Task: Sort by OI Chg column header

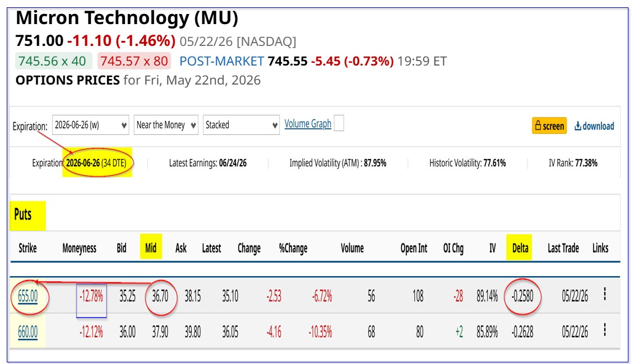Action: click(x=453, y=248)
